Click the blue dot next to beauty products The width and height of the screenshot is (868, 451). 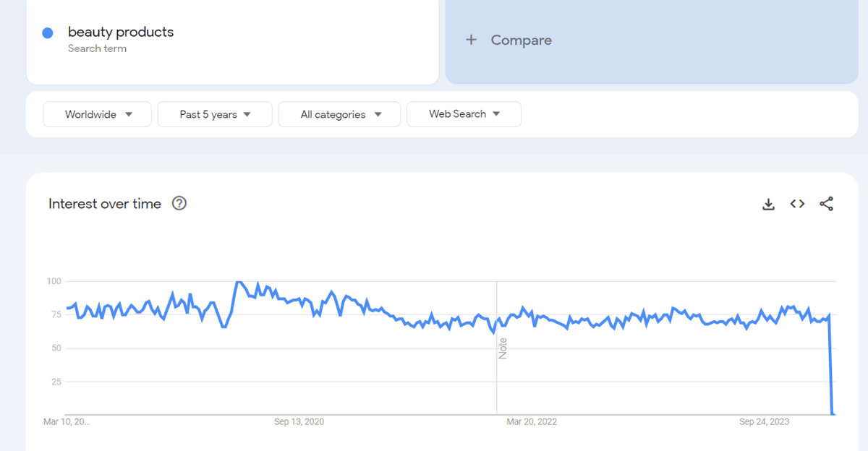pos(48,33)
